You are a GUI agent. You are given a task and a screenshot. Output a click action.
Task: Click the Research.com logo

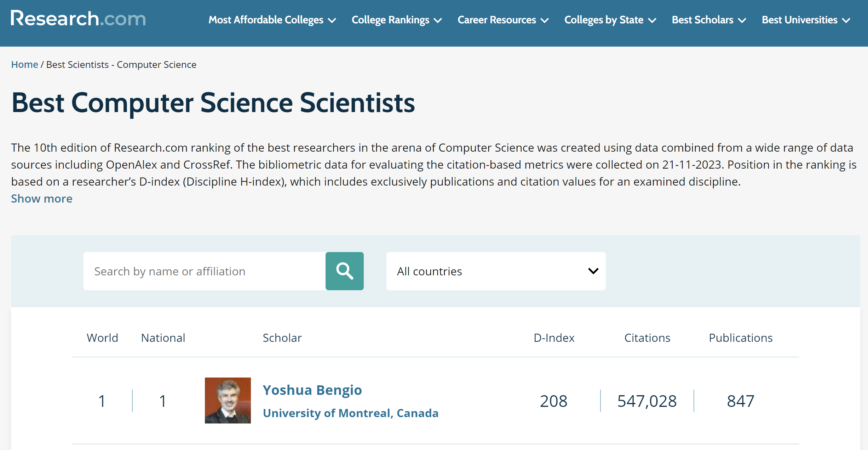(x=78, y=18)
